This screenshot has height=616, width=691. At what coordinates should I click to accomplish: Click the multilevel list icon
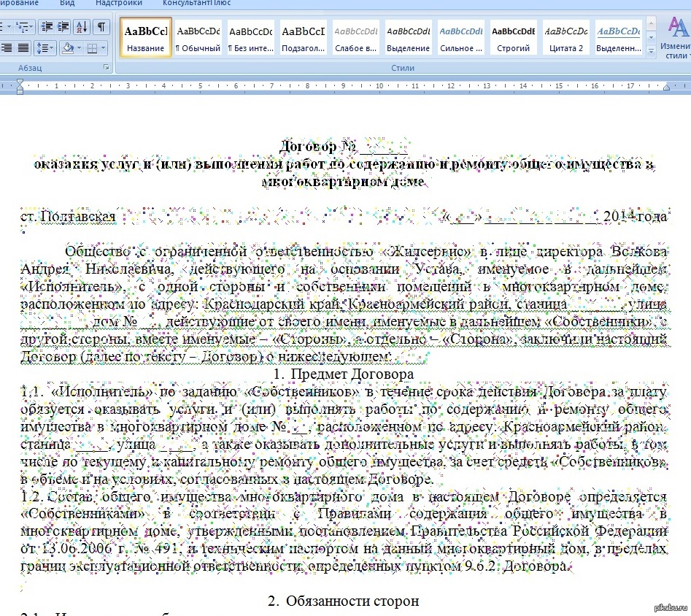(x=23, y=27)
